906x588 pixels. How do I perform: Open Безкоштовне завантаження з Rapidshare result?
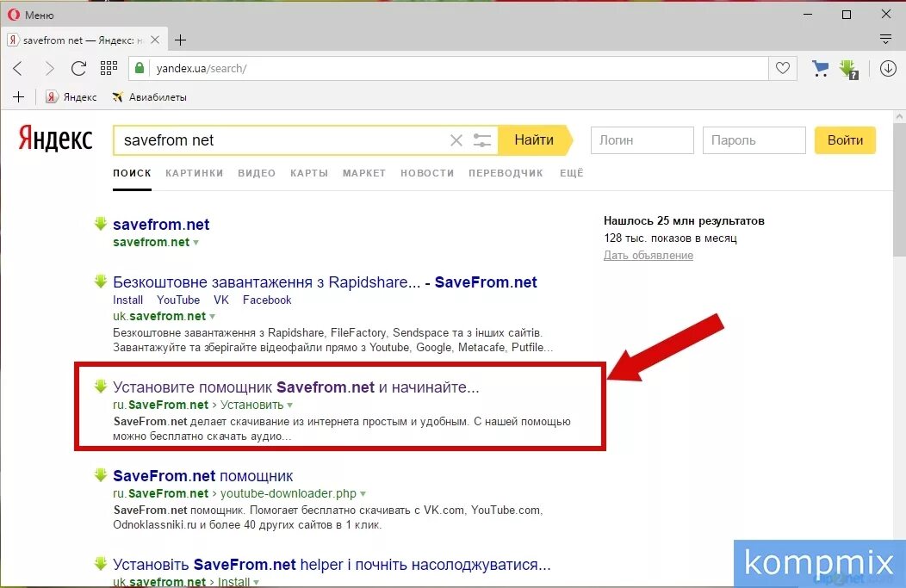pyautogui.click(x=325, y=282)
